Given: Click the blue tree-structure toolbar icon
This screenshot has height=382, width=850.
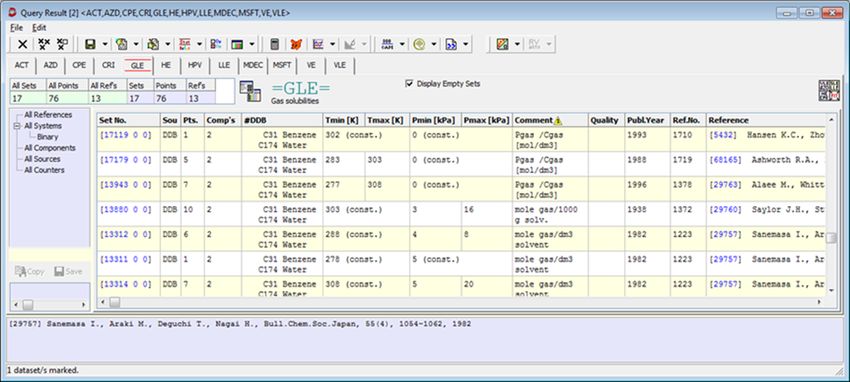Looking at the screenshot, I should (x=216, y=44).
